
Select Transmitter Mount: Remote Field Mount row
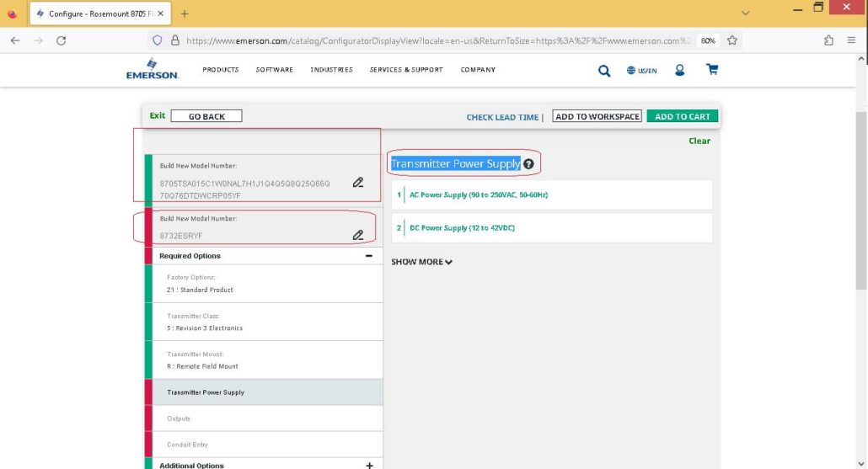click(267, 360)
